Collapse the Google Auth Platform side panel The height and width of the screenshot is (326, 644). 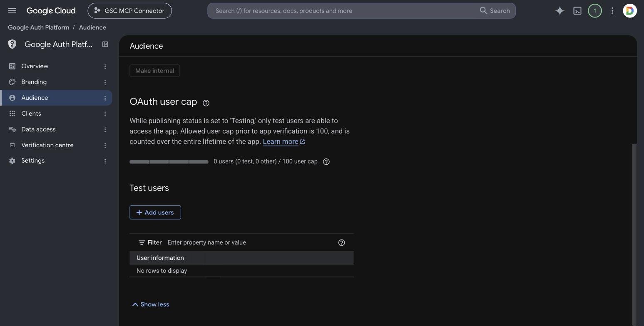[x=105, y=44]
